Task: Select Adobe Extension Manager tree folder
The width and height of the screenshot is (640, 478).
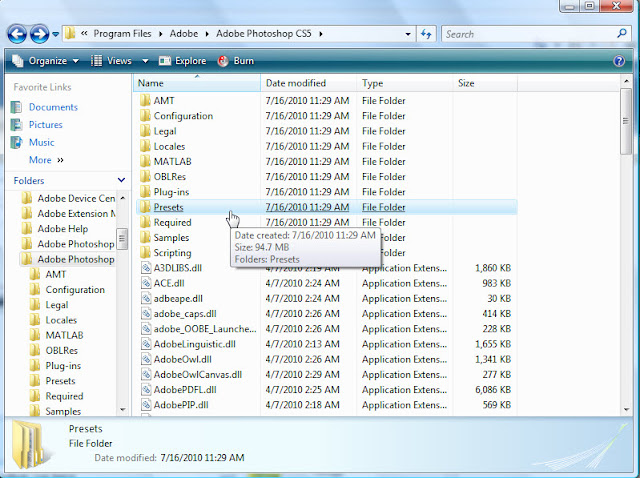Action: click(76, 213)
